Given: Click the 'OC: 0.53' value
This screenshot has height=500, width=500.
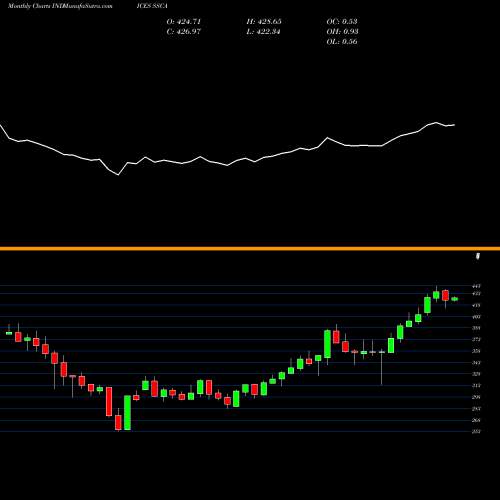Looking at the screenshot, I should click(342, 22).
